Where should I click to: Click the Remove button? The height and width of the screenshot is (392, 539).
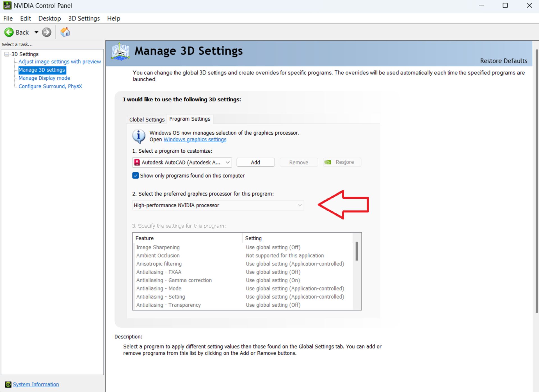299,162
